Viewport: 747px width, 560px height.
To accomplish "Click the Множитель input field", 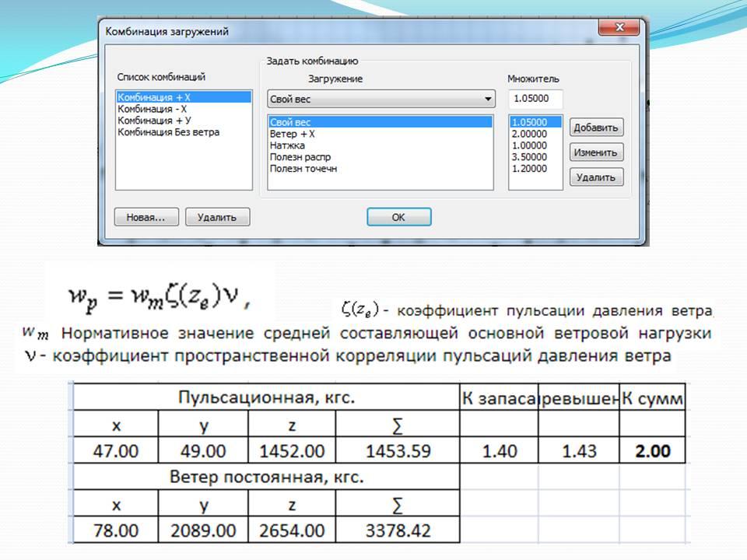I will tap(535, 100).
